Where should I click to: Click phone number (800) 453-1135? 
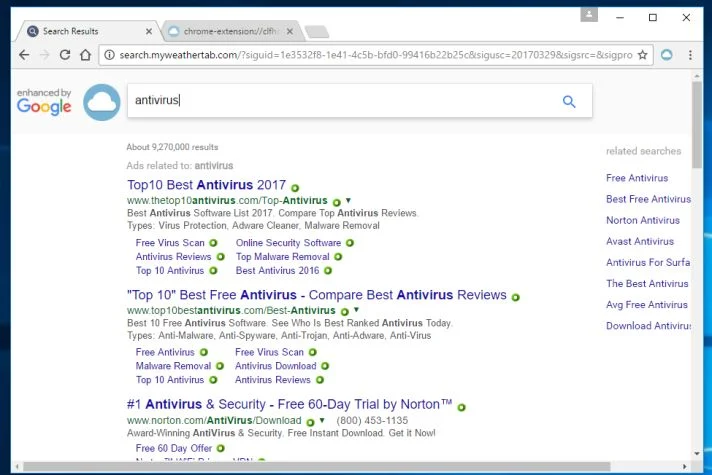372,421
